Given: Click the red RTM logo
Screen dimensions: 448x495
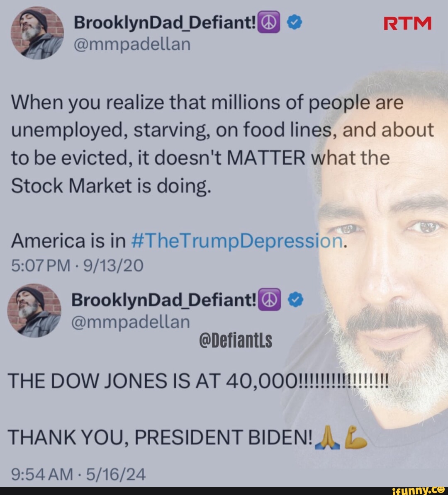Looking at the screenshot, I should pos(408,23).
